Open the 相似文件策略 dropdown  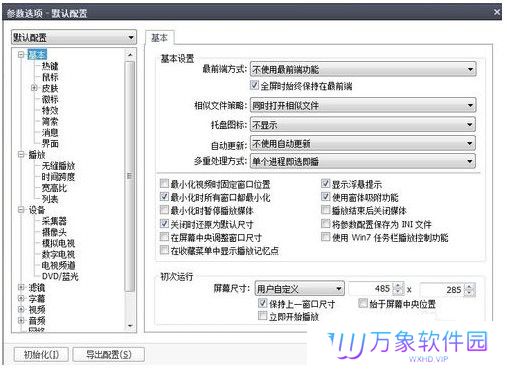363,106
